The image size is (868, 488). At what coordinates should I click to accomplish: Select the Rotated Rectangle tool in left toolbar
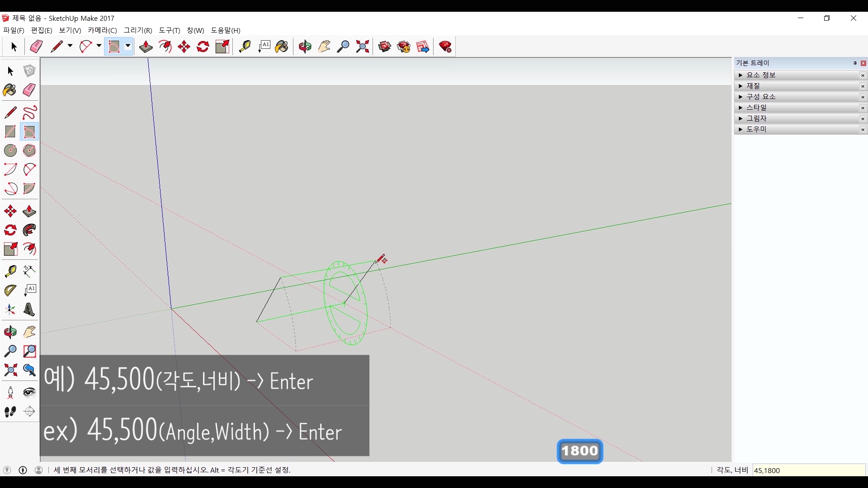[29, 131]
